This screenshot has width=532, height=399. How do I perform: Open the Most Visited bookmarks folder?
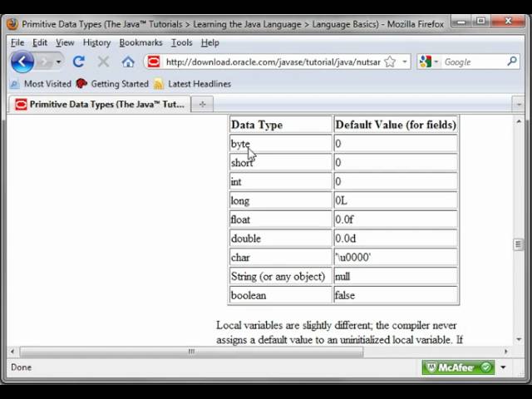pyautogui.click(x=41, y=84)
